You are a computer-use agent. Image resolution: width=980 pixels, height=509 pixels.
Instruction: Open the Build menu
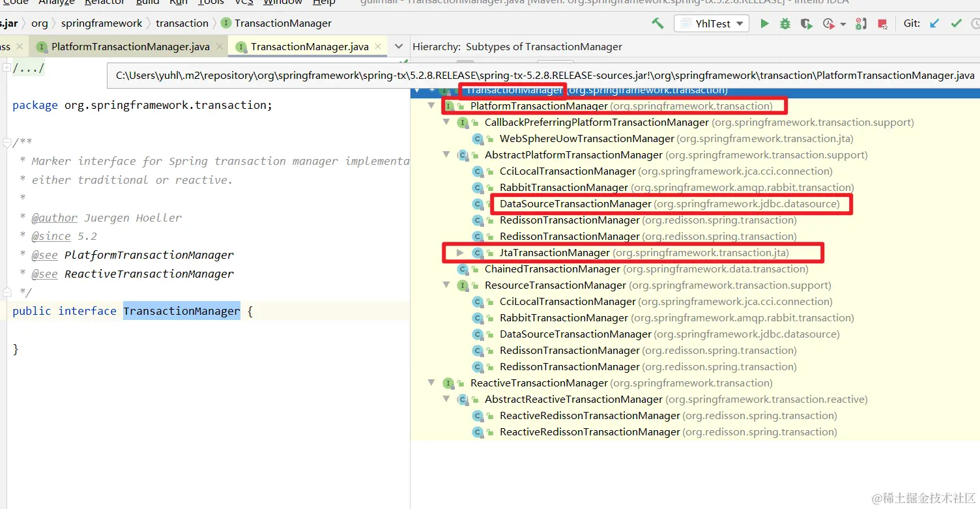(x=148, y=3)
